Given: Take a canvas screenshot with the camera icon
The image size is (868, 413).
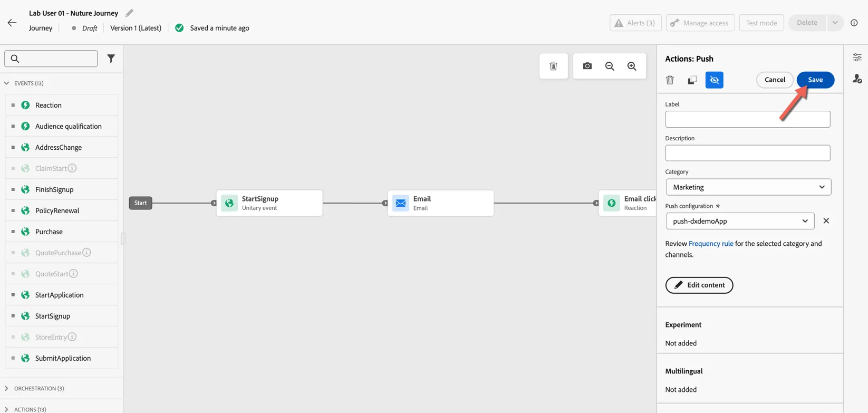Looking at the screenshot, I should point(587,66).
